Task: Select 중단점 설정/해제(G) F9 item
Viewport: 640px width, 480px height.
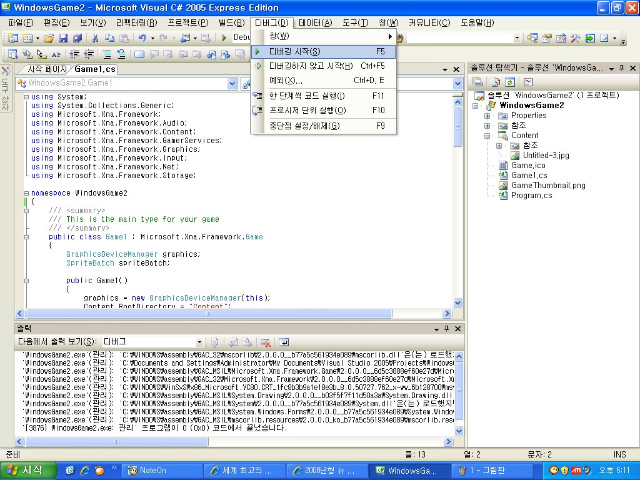Action: pos(324,126)
